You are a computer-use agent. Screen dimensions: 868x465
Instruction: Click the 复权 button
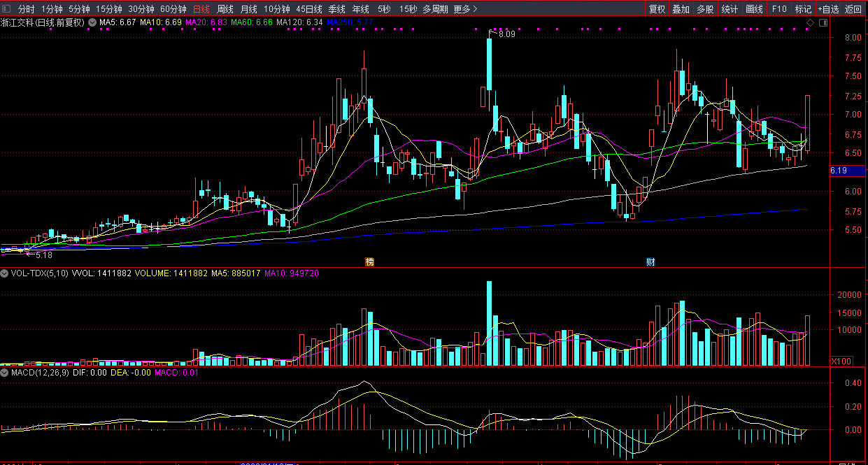pyautogui.click(x=657, y=9)
